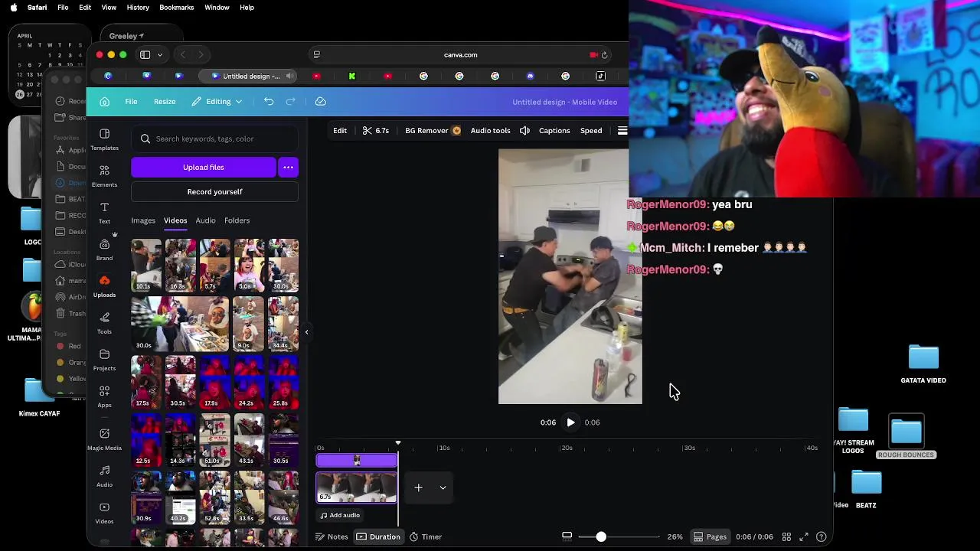Viewport: 980px width, 551px height.
Task: Open the Speed option
Action: click(591, 131)
